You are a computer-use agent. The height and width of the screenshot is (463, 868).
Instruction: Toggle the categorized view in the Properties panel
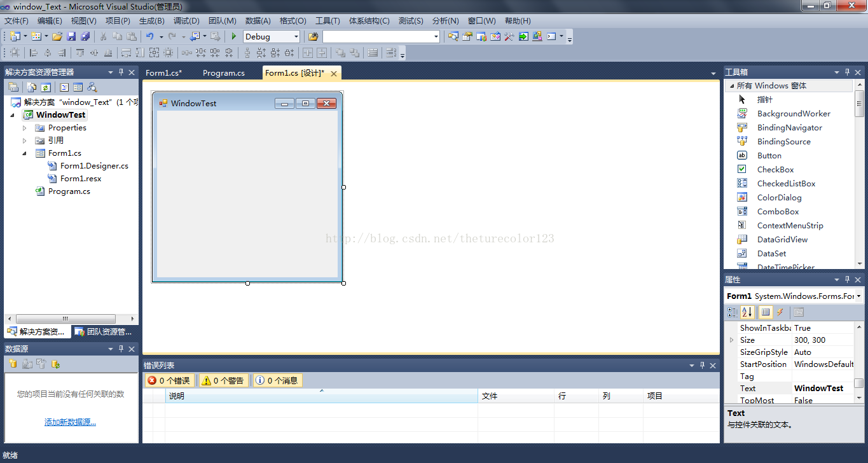click(x=733, y=312)
